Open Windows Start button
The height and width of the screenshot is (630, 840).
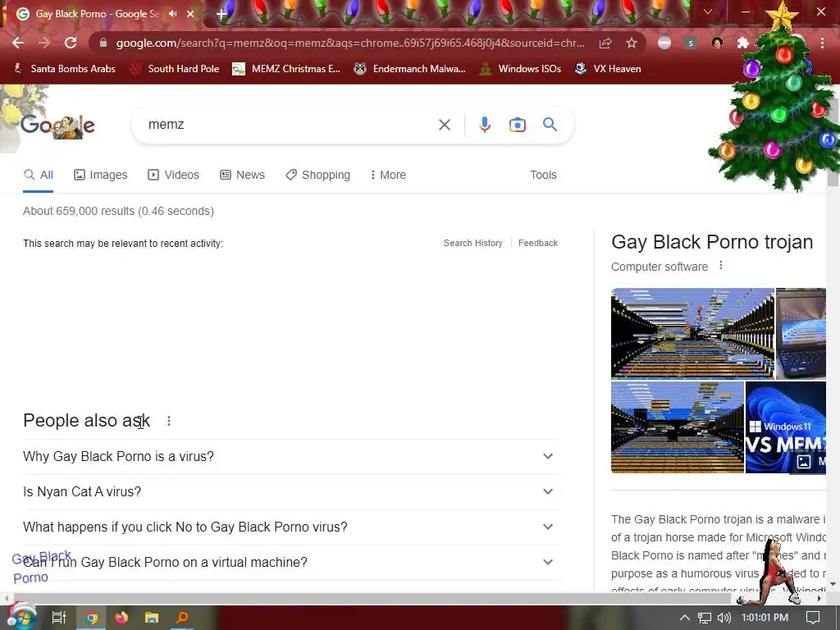pyautogui.click(x=22, y=618)
